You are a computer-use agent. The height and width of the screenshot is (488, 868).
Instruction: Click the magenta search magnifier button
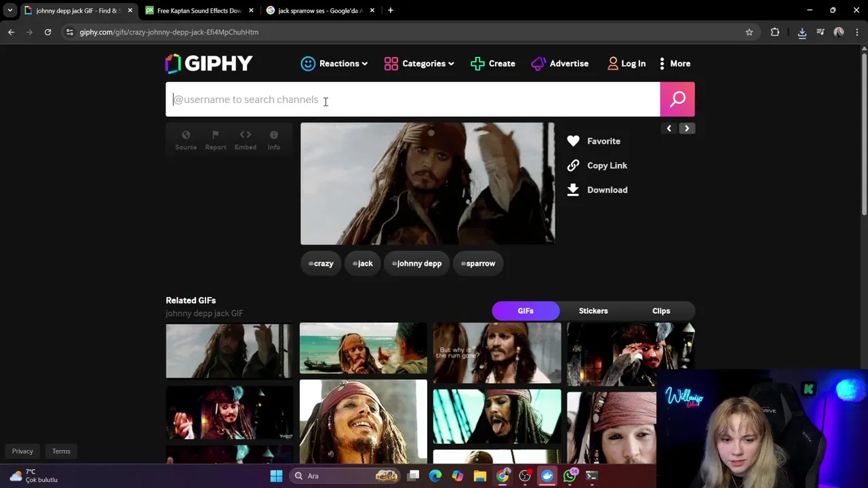[x=677, y=100]
